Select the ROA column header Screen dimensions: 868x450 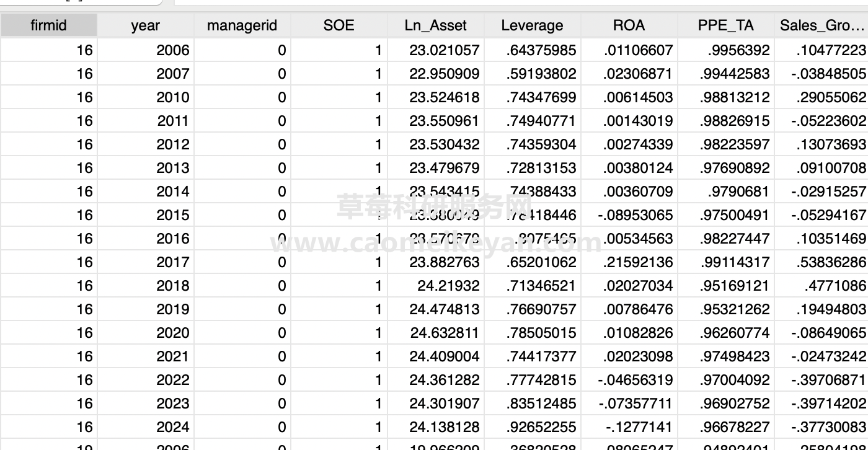pos(629,25)
